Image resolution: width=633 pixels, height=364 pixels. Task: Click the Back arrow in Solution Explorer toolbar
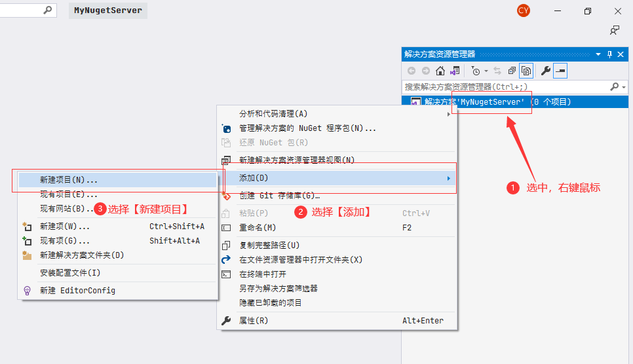pyautogui.click(x=412, y=71)
